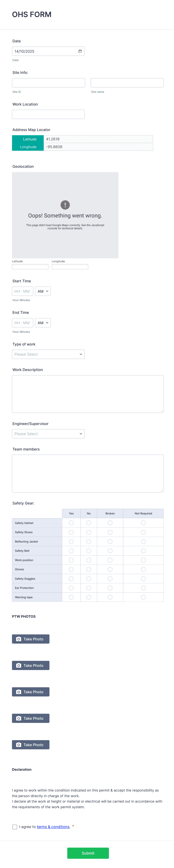This screenshot has width=174, height=868.
Task: Select Not Required for Warning tape
Action: [x=143, y=597]
